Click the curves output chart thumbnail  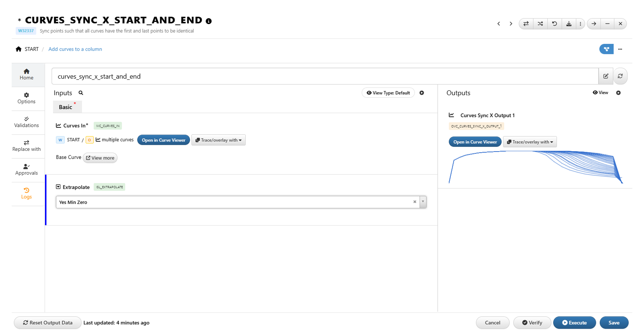[x=535, y=167]
